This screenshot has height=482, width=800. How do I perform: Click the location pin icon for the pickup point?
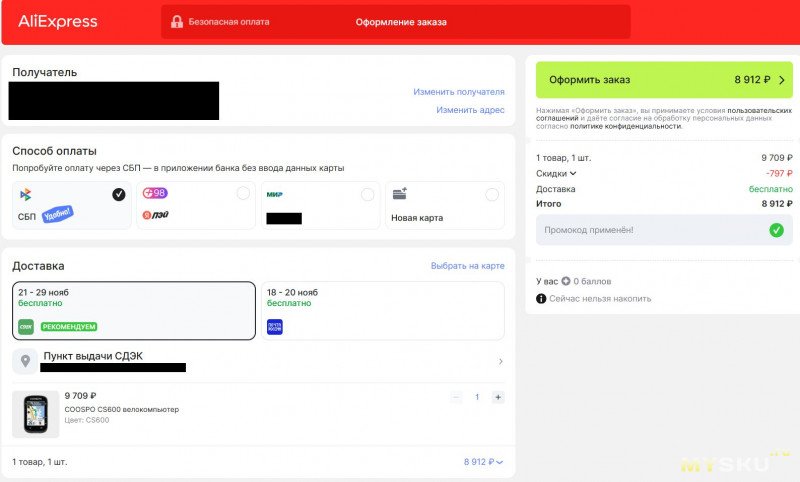tap(26, 361)
